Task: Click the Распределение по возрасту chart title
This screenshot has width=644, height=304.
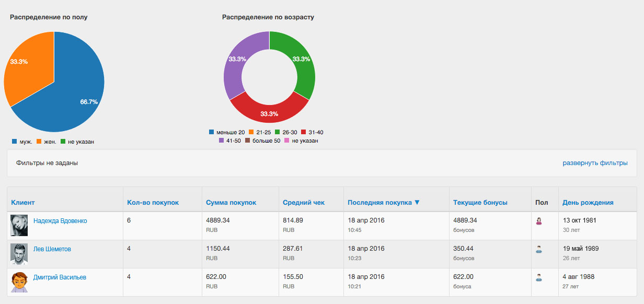Action: [268, 17]
